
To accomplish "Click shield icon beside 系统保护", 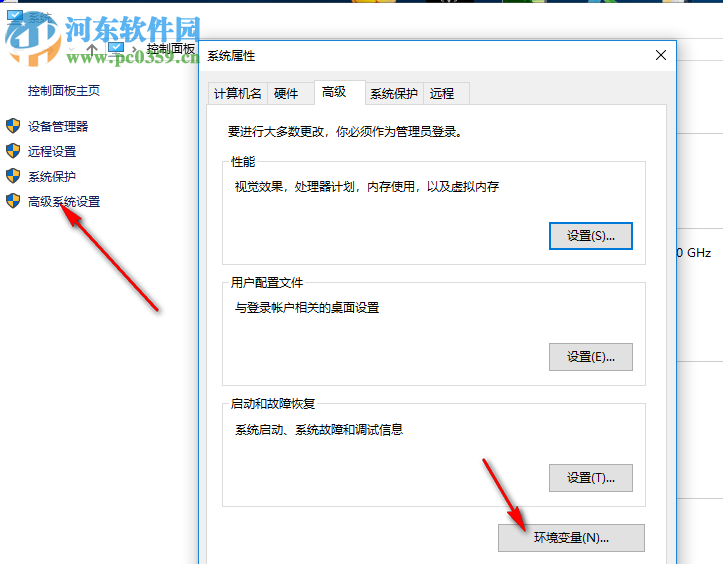I will pos(13,175).
